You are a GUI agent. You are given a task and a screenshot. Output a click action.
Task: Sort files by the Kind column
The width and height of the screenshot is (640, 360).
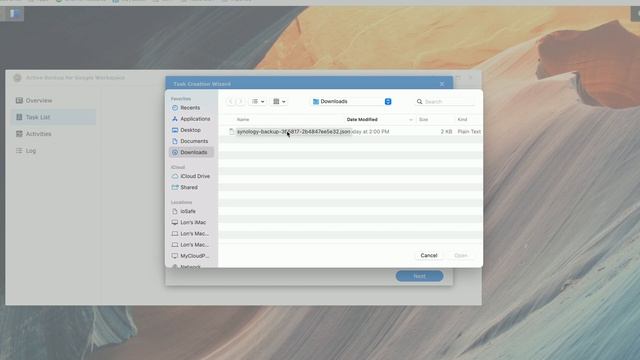click(462, 120)
